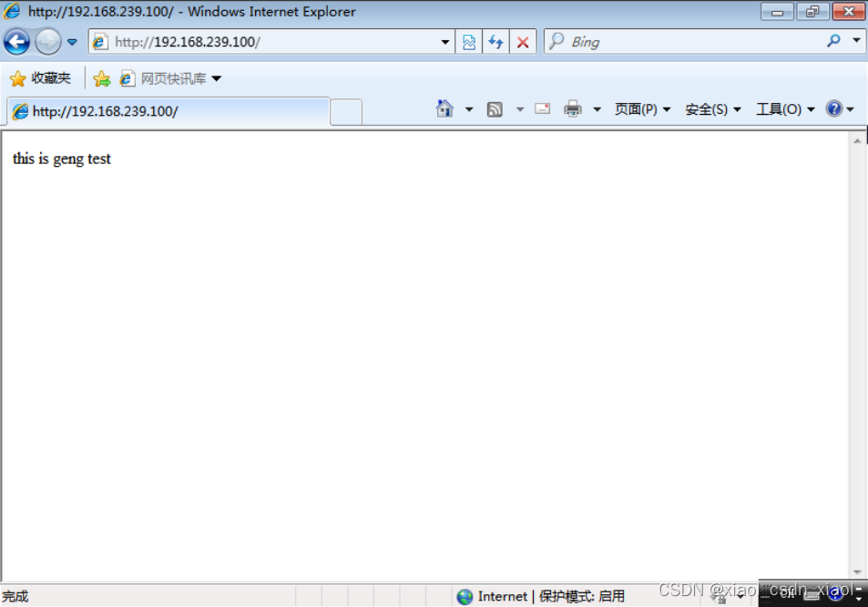Open search provider options dropdown arrow
Image resolution: width=868 pixels, height=607 pixels.
(x=856, y=41)
